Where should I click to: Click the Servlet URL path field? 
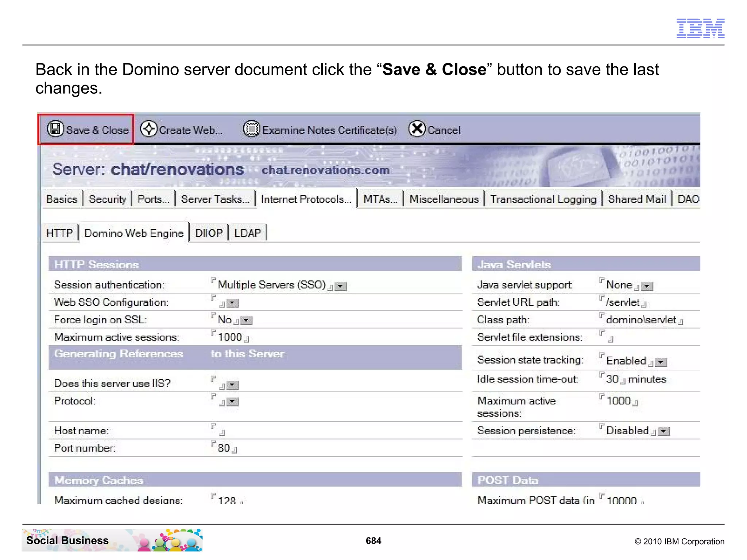point(623,302)
